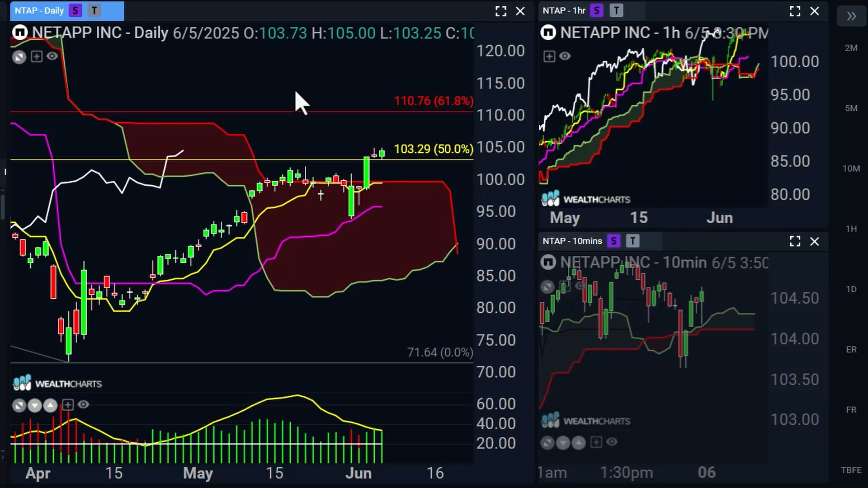The image size is (868, 488).
Task: Click the purple S badge on Daily tab
Action: click(x=75, y=11)
